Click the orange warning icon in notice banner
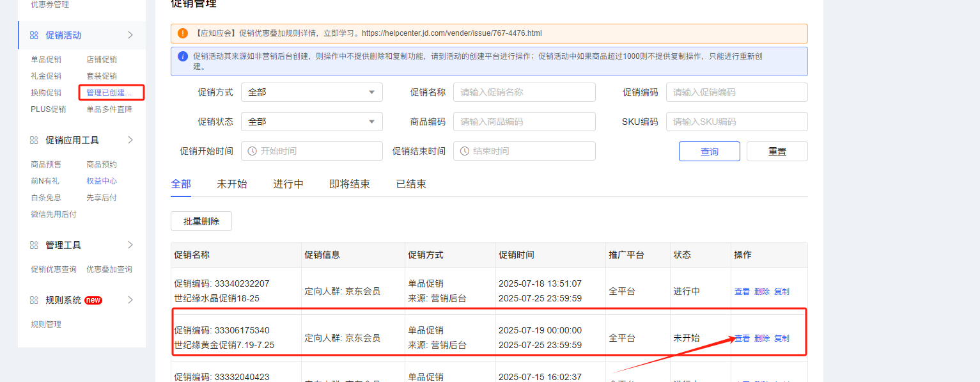980x382 pixels. pyautogui.click(x=183, y=33)
